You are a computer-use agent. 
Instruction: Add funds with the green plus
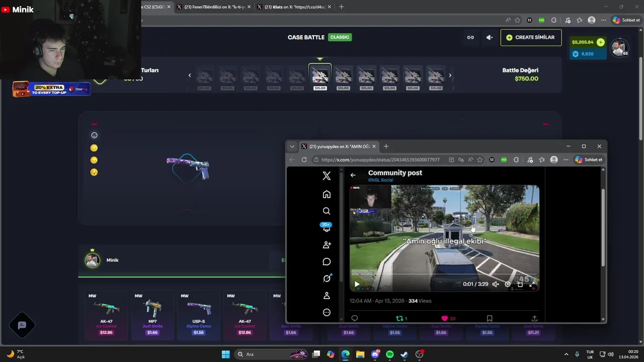click(601, 42)
